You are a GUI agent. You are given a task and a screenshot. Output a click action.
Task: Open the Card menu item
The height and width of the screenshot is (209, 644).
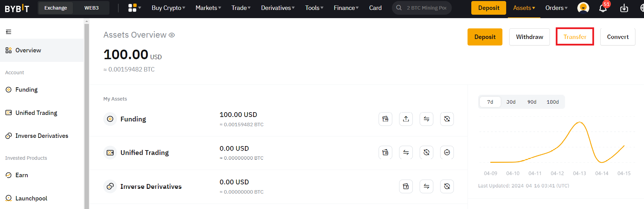(x=375, y=8)
